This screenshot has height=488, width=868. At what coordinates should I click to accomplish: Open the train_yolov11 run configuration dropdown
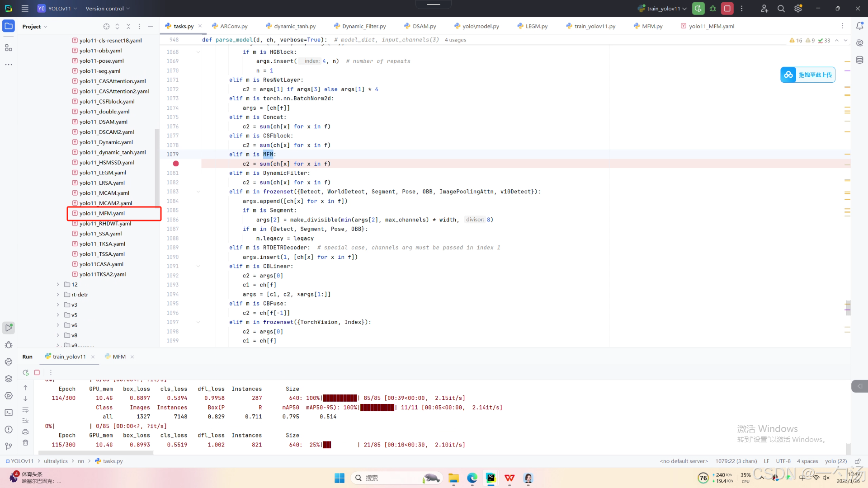pyautogui.click(x=663, y=9)
